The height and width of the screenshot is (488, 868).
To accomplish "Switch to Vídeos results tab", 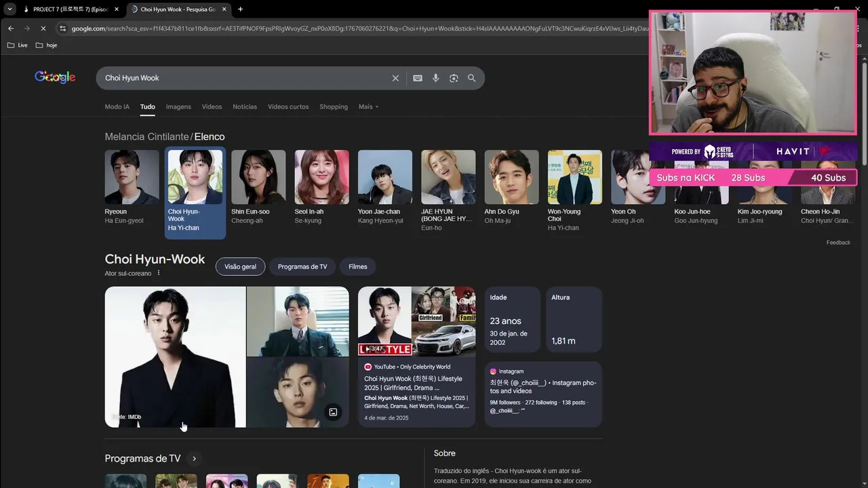I will click(x=212, y=106).
